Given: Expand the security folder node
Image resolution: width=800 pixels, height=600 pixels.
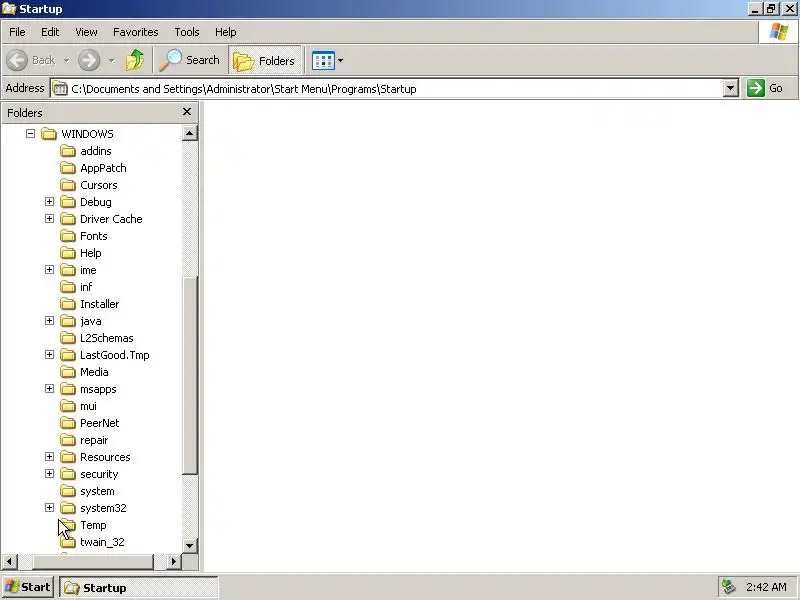Looking at the screenshot, I should pos(49,473).
